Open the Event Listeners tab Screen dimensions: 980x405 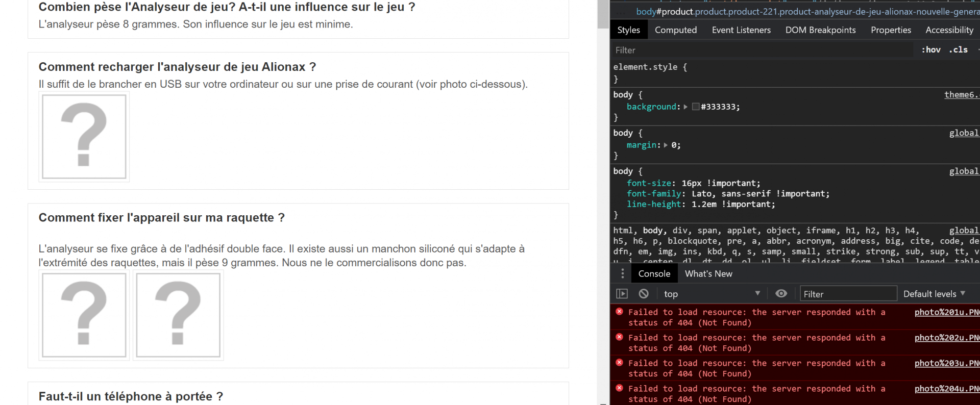point(741,30)
